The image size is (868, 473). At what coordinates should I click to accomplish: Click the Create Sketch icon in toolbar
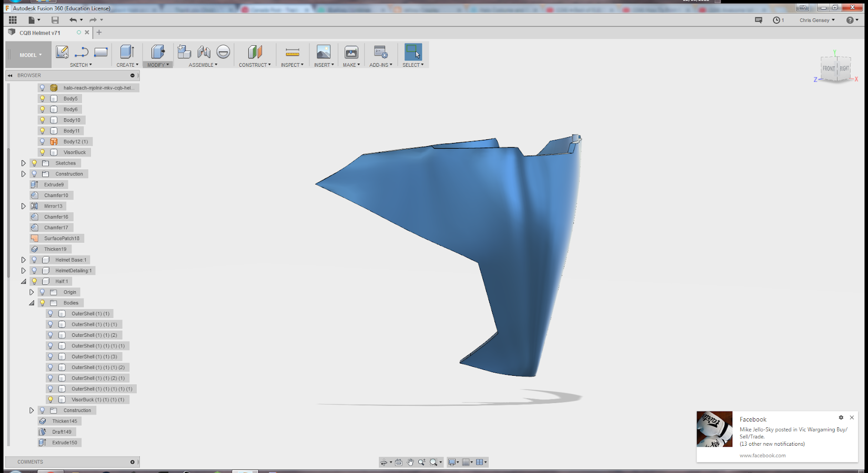point(62,52)
